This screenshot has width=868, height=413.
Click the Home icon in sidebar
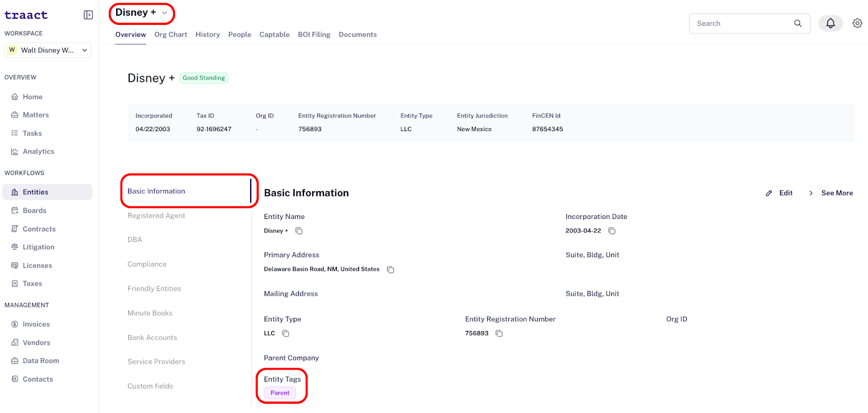point(15,97)
